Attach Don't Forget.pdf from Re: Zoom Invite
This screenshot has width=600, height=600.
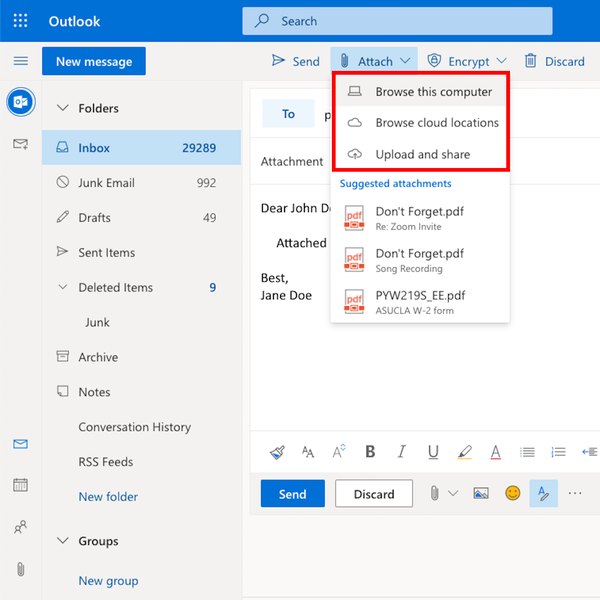point(420,218)
